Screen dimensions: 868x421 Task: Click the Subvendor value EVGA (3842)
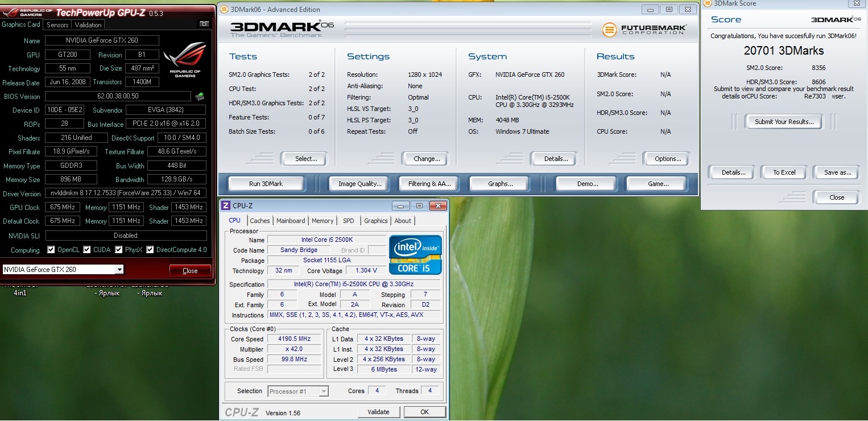(x=166, y=110)
